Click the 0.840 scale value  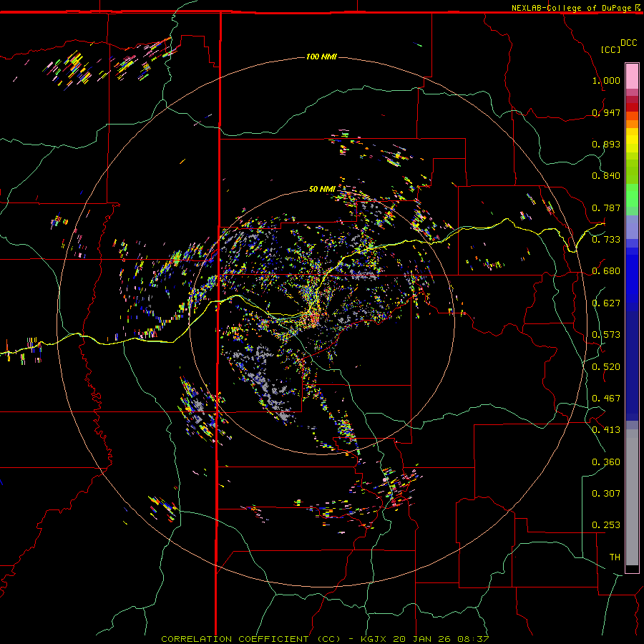click(x=606, y=176)
